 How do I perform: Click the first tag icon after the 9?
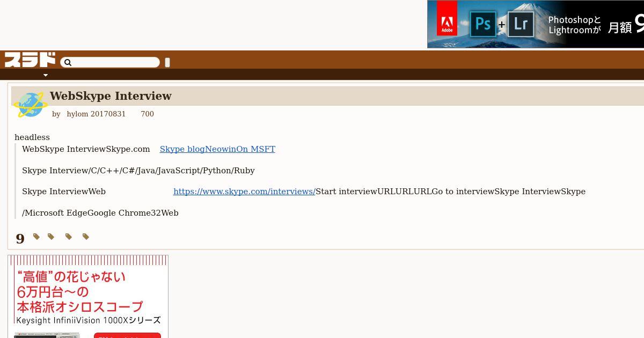[36, 237]
